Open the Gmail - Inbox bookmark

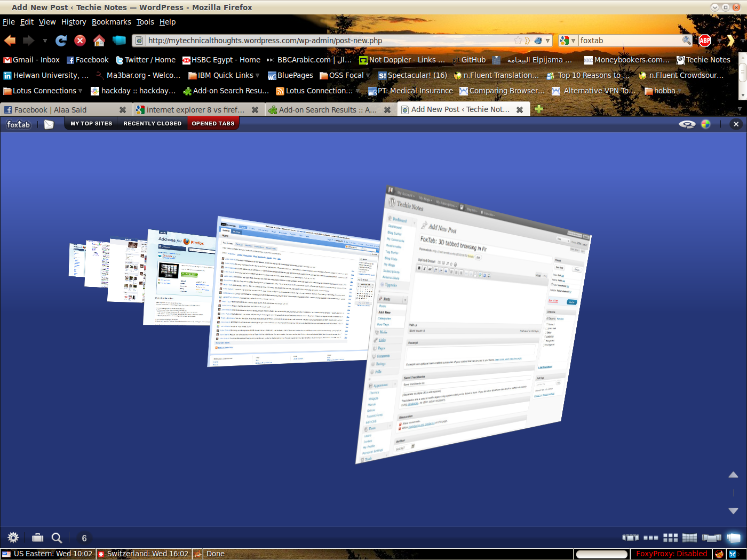pos(31,60)
